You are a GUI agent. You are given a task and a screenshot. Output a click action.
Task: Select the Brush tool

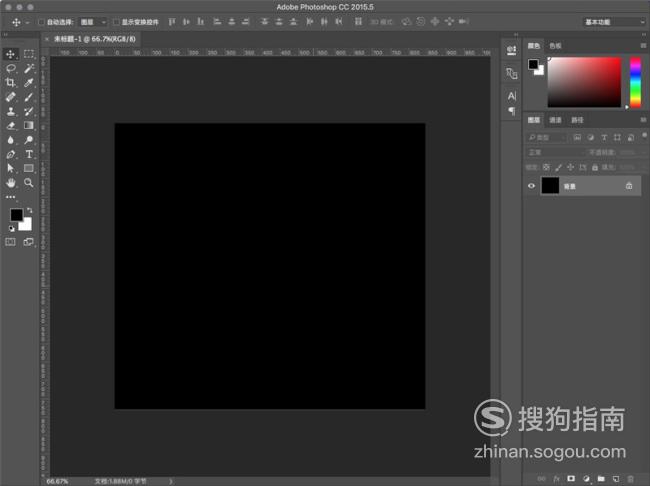coord(29,97)
